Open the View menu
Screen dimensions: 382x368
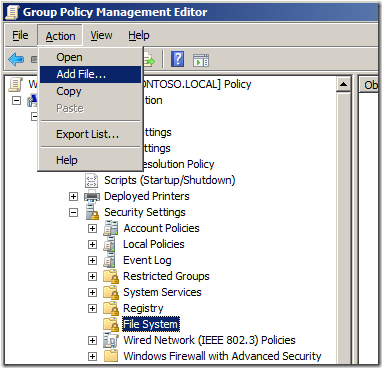101,35
